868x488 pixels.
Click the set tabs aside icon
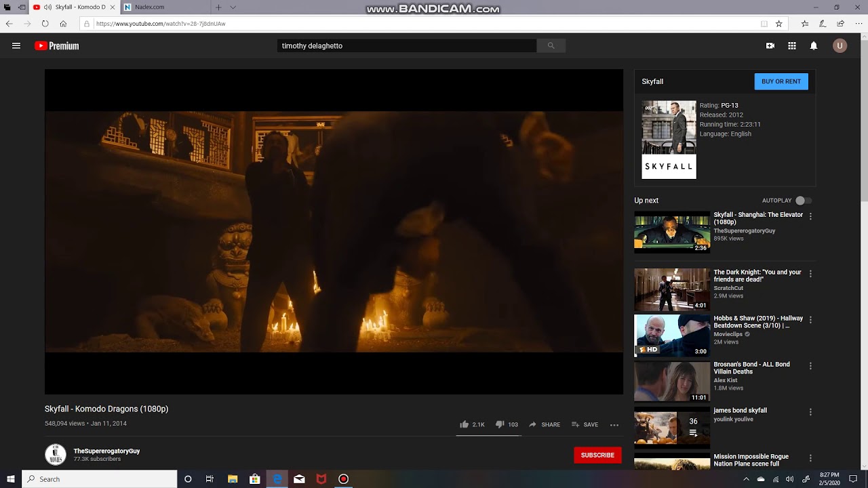click(22, 7)
